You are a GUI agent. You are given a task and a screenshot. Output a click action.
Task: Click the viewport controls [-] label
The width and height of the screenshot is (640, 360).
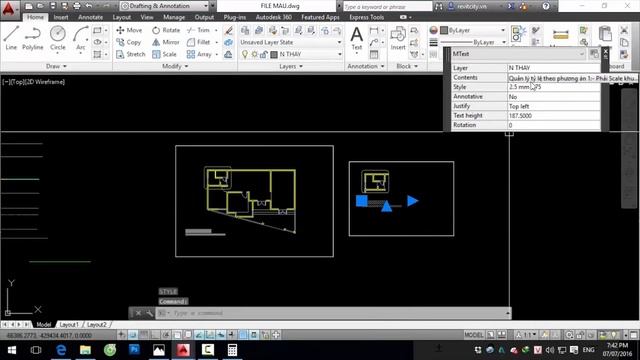pos(6,82)
